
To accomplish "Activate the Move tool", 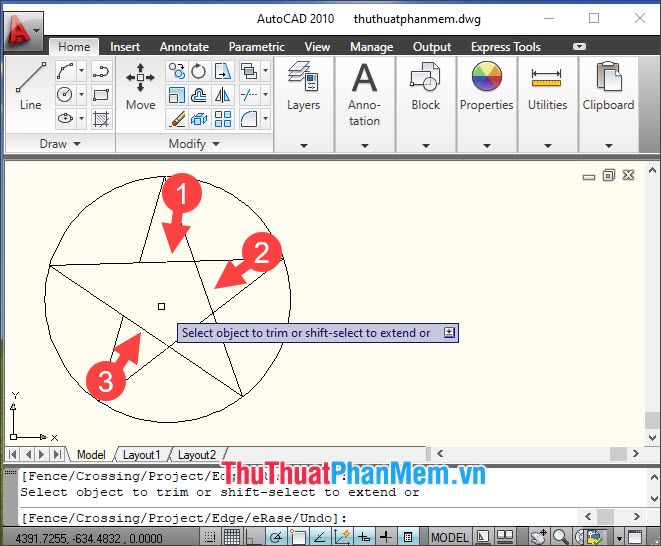I will tap(140, 86).
